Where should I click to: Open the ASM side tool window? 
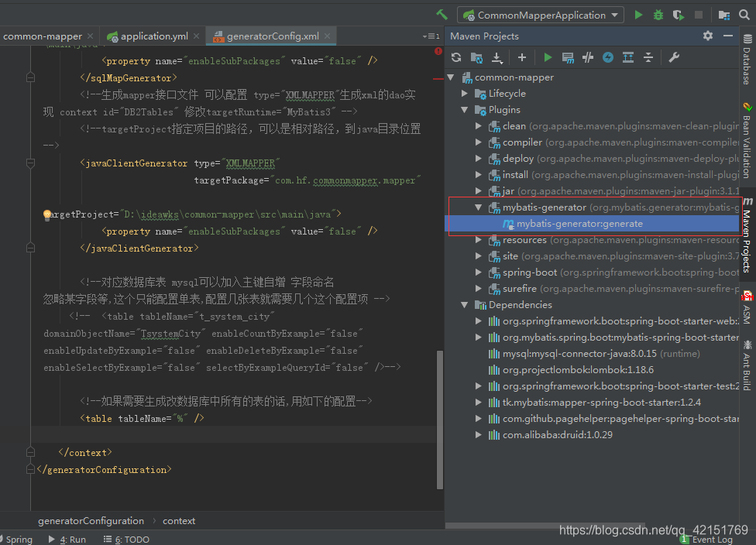[747, 308]
